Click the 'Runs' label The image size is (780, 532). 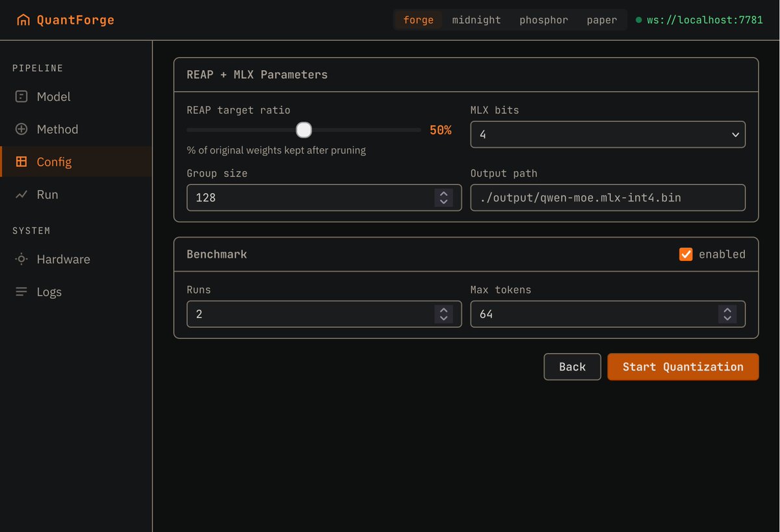199,290
